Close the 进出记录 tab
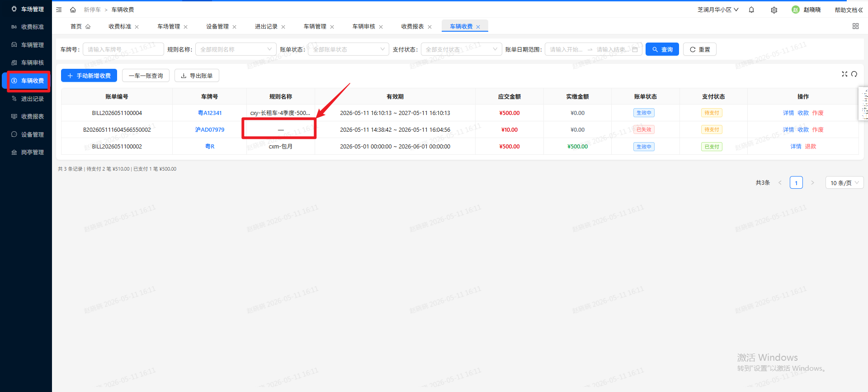 point(283,27)
